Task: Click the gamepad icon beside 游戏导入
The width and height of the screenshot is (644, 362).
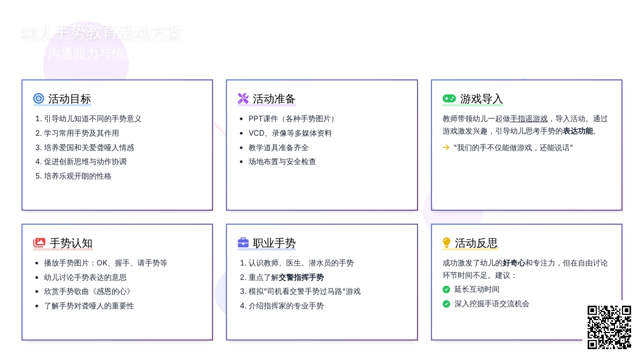Action: (x=449, y=99)
